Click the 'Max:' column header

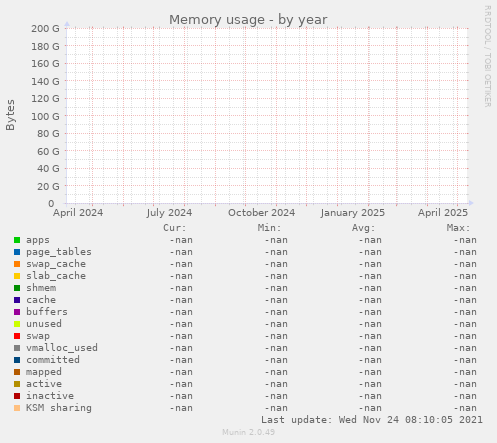click(458, 228)
